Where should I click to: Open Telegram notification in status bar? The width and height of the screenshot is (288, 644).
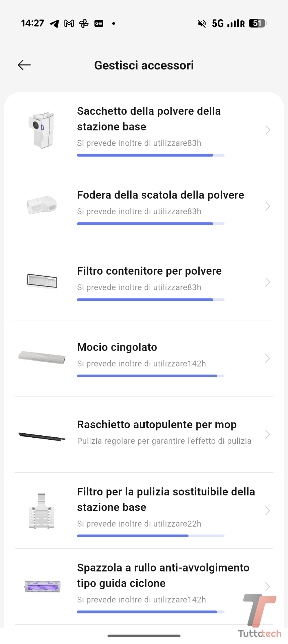point(54,23)
